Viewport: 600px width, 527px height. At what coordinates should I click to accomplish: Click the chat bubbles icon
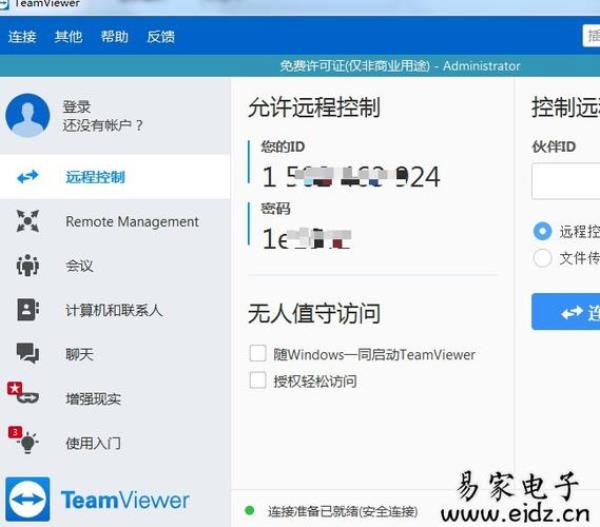point(28,353)
